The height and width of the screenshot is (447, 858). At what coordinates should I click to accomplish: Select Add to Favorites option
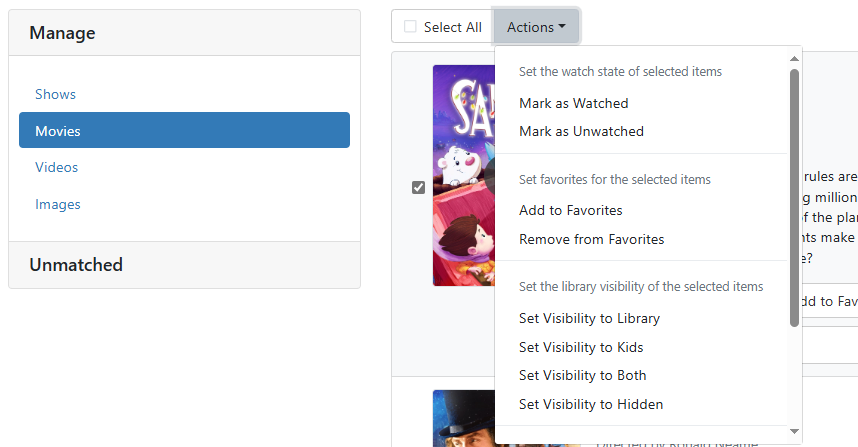click(570, 210)
